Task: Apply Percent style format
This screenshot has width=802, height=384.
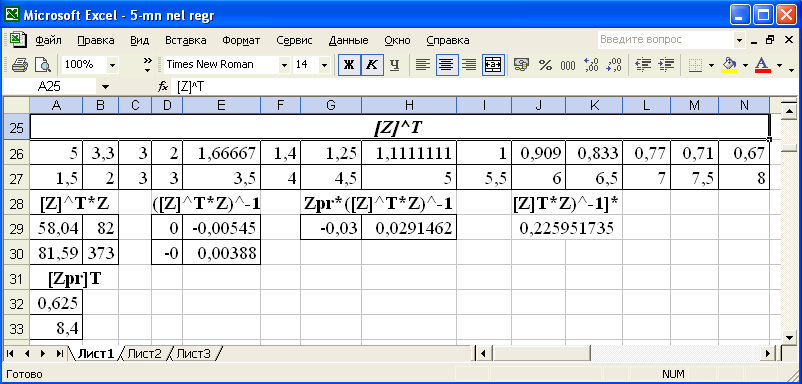Action: pos(545,65)
